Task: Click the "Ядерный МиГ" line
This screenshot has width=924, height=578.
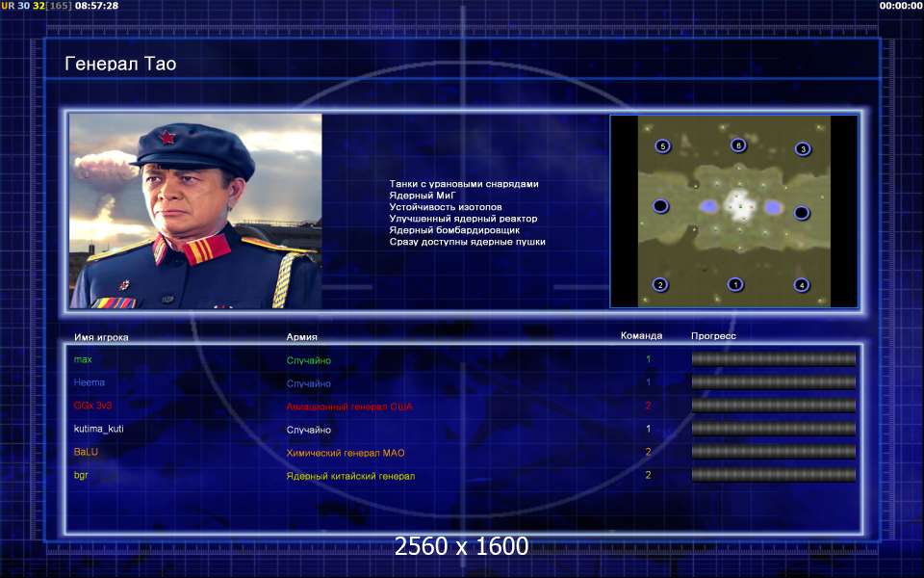Action: 423,196
